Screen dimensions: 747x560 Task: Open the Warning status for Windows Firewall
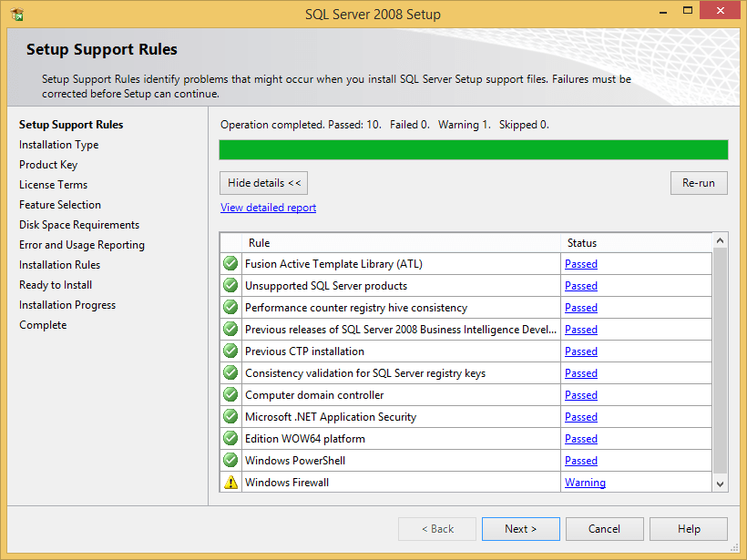tap(585, 483)
